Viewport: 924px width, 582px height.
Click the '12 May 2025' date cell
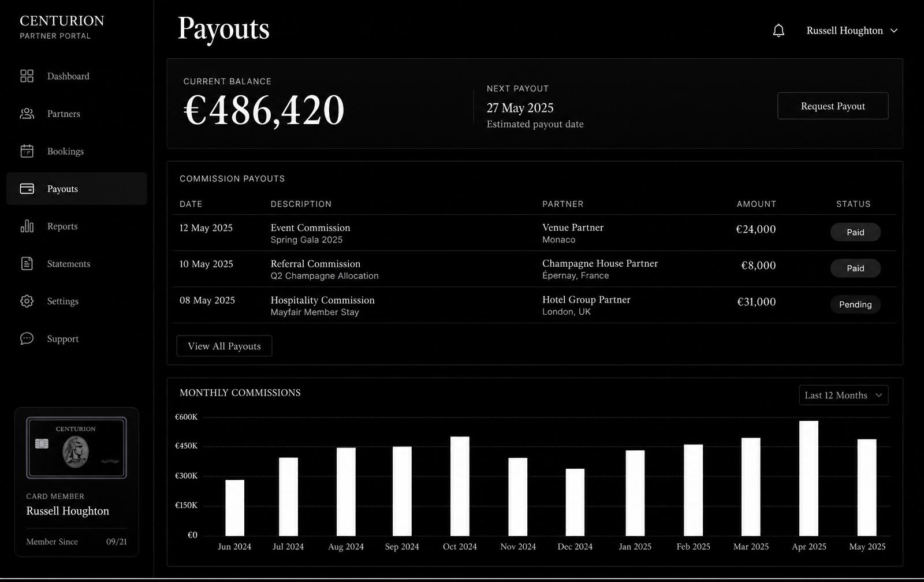tap(206, 228)
